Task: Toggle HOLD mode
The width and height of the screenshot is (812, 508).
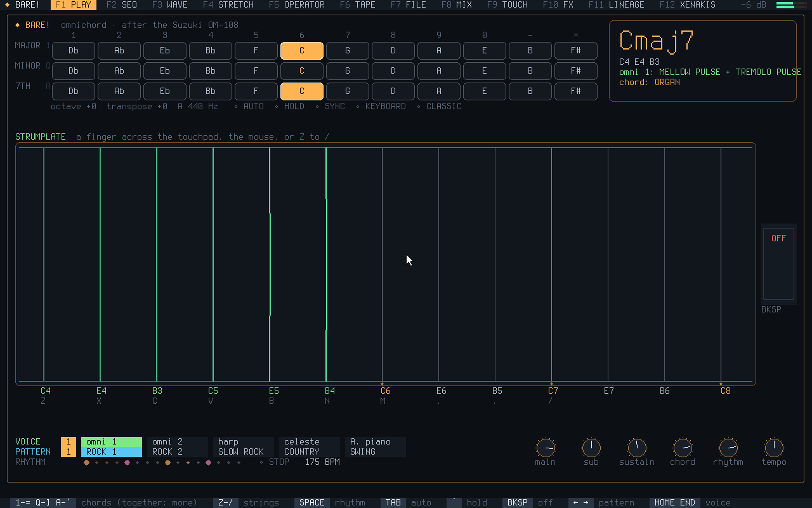Action: click(289, 106)
